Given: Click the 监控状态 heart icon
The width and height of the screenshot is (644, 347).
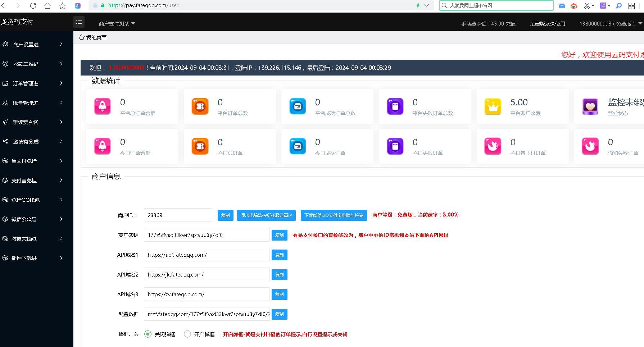Looking at the screenshot, I should pyautogui.click(x=590, y=106).
